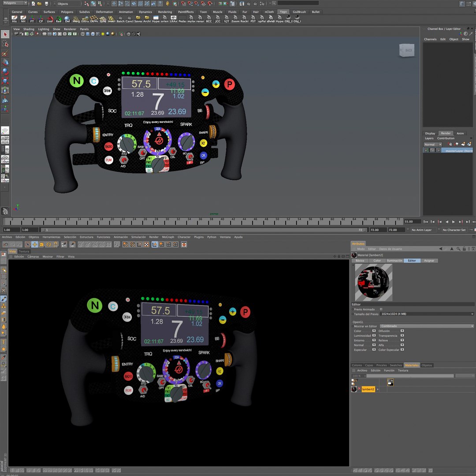The image size is (476, 476).
Task: Click the lock icon in Atributos panel
Action: (464, 249)
